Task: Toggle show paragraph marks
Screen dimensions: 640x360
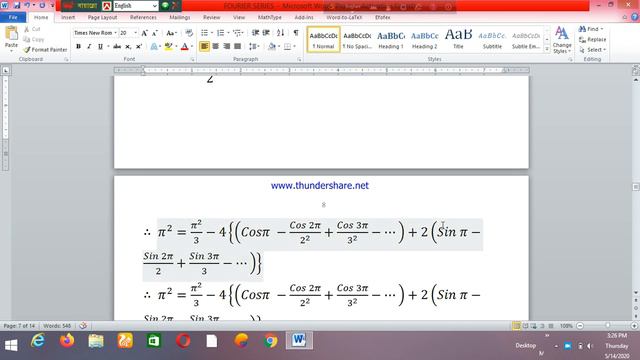Action: coord(296,33)
